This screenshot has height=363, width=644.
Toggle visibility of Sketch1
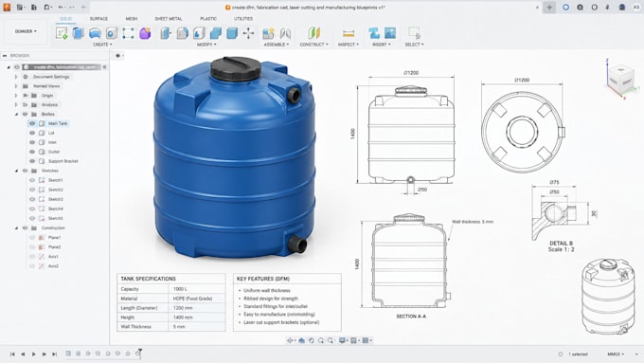click(32, 180)
